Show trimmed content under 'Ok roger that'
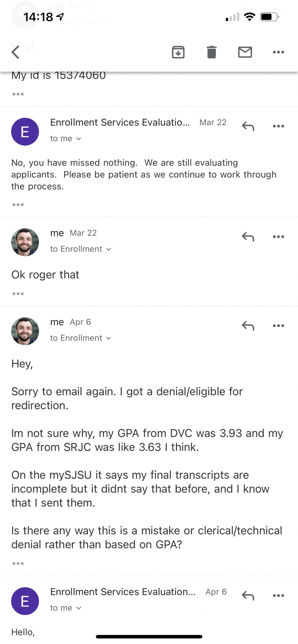This screenshot has height=644, width=298. (18, 294)
